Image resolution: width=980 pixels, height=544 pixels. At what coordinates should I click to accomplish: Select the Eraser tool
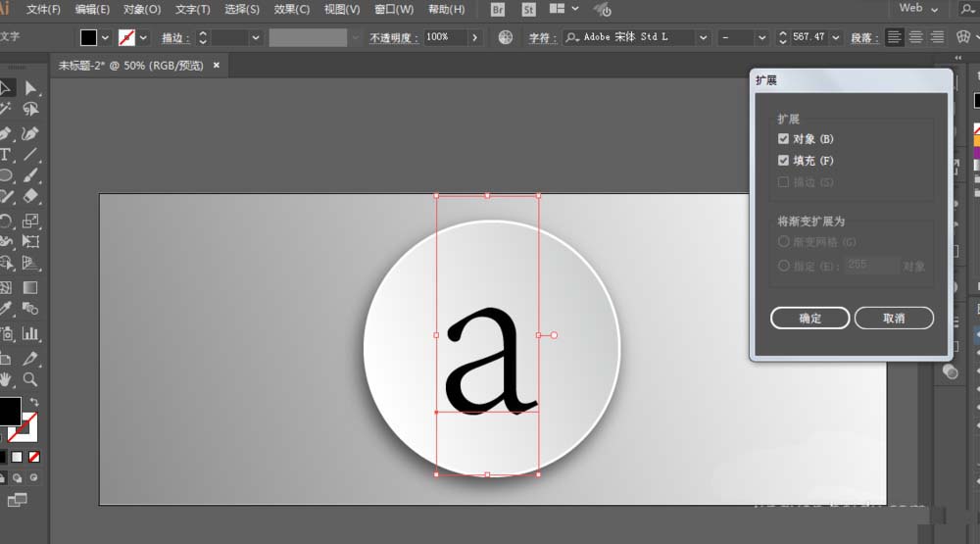point(30,196)
